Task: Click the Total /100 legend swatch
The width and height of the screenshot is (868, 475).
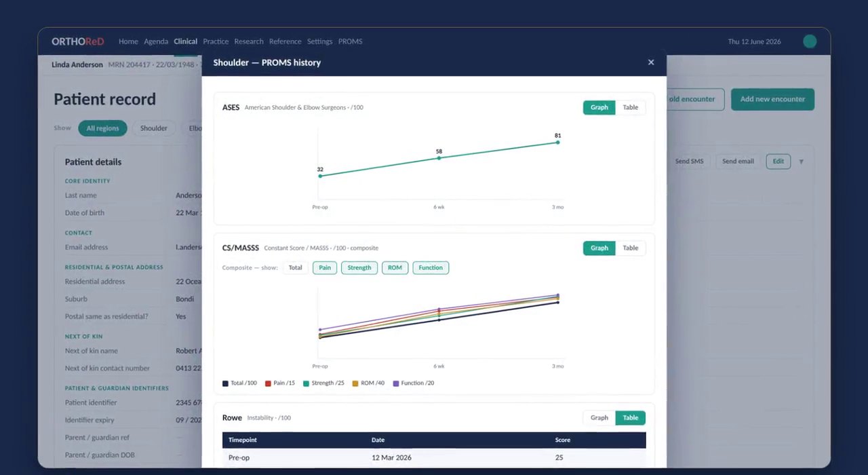Action: click(225, 383)
